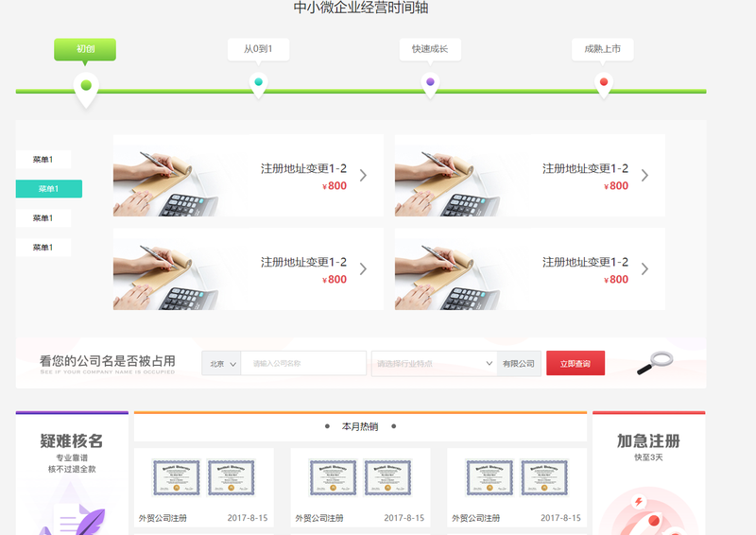Click the 看您的公司名是否被占用 heading
Image resolution: width=756 pixels, height=535 pixels.
pos(108,360)
